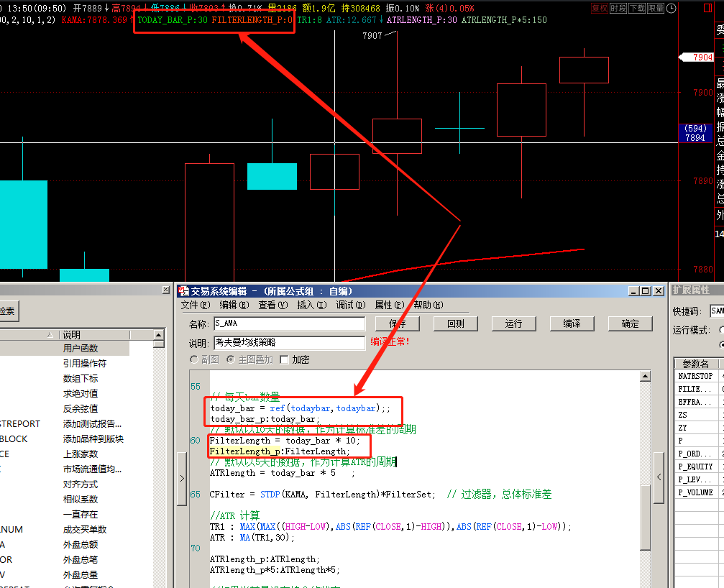Screen dimensions: 724x588
Task: Select the P_EQUITY parameter row
Action: coord(699,467)
